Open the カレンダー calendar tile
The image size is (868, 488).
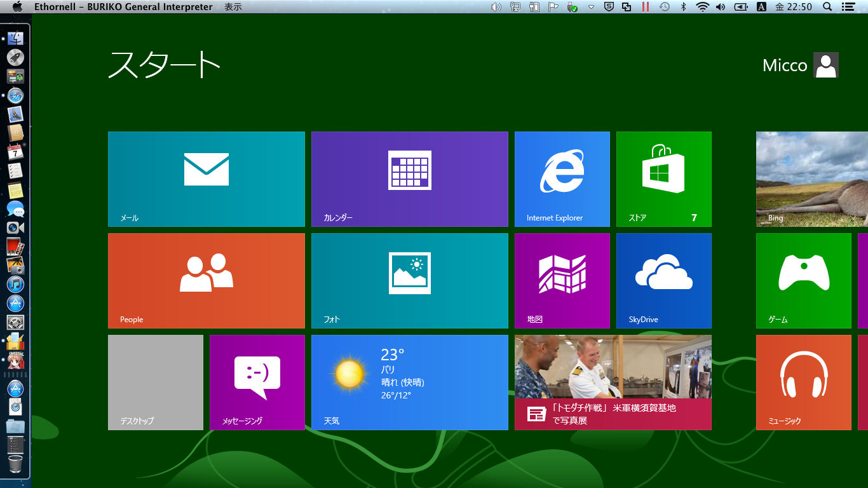click(410, 179)
